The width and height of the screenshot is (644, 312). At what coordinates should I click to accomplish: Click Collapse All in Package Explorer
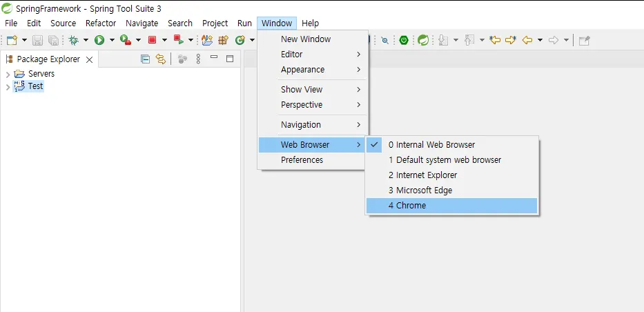click(145, 59)
